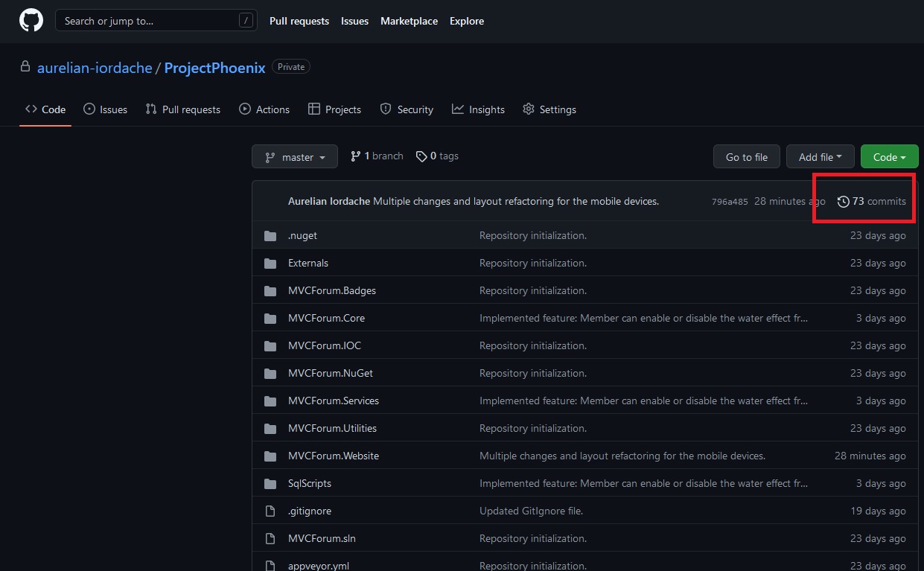Open the .nuget folder

click(x=302, y=236)
